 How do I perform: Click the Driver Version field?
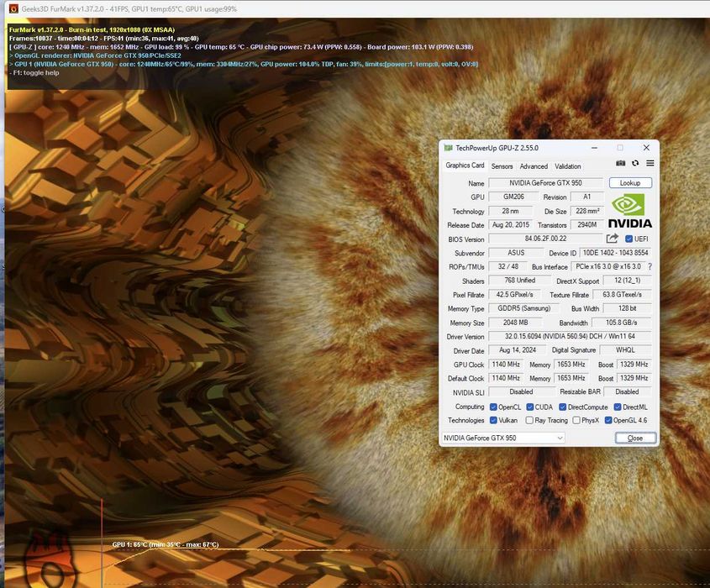click(x=570, y=336)
